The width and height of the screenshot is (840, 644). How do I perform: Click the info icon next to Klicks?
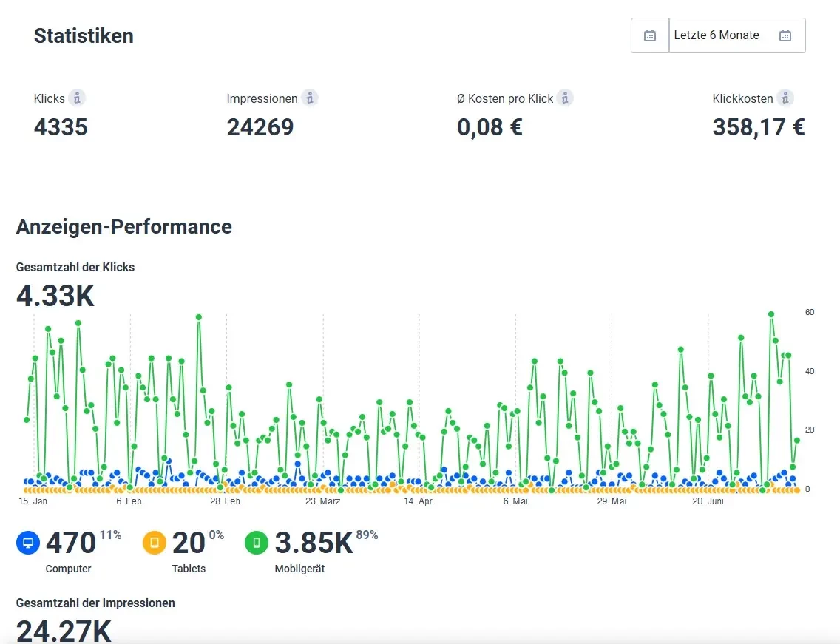pyautogui.click(x=78, y=98)
